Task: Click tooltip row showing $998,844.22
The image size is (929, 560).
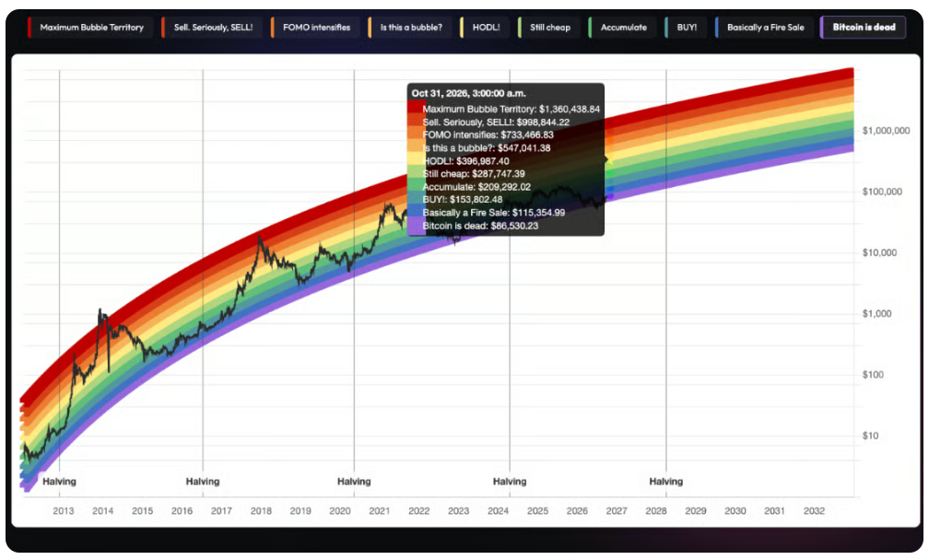Action: click(496, 122)
